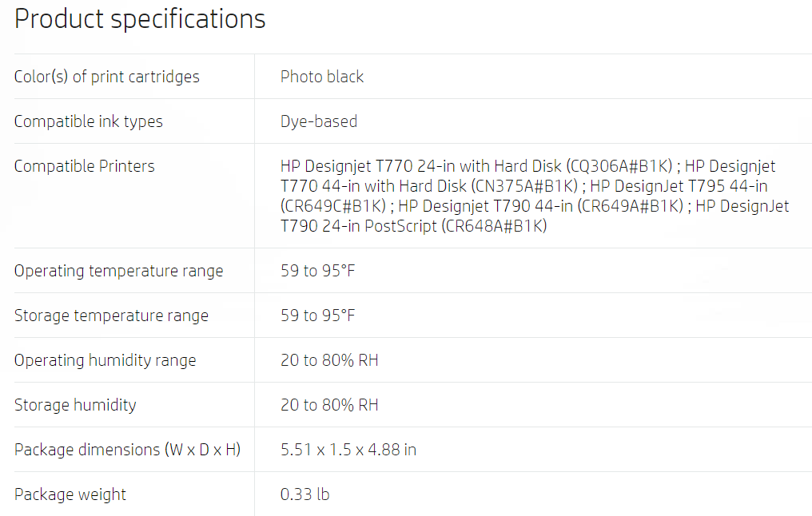Select the Storage temperature range label
The image size is (812, 516).
tap(111, 316)
